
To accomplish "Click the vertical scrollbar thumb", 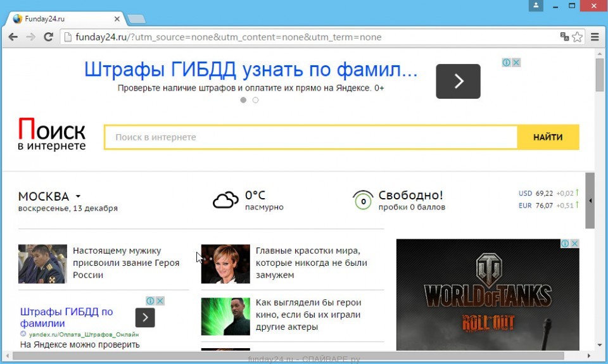I will (600, 75).
